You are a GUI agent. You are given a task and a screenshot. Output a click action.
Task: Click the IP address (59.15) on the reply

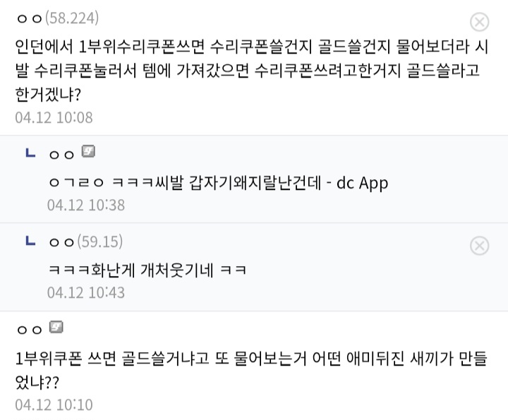pos(99,242)
